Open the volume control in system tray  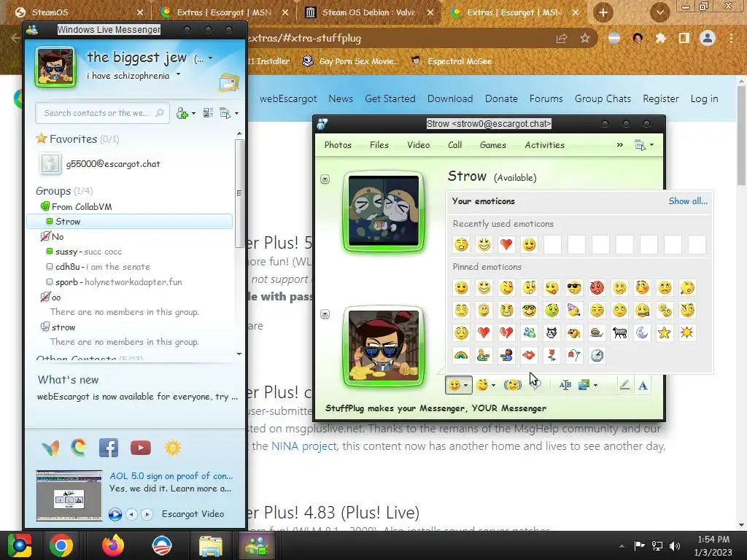[675, 545]
